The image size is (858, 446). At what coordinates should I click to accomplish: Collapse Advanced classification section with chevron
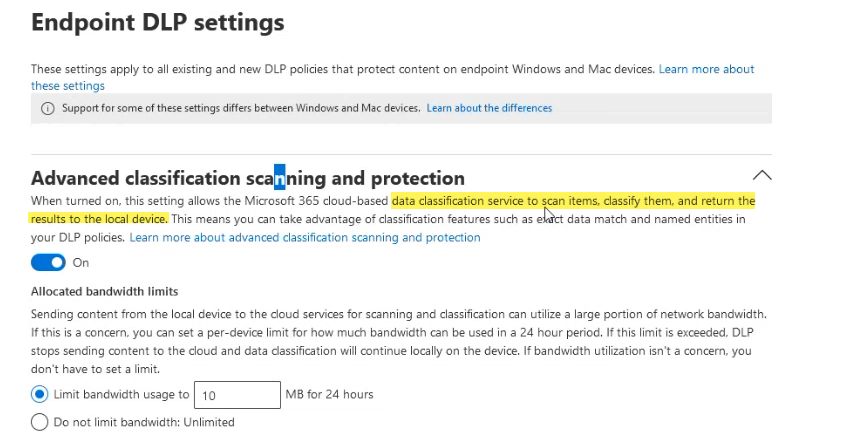point(762,175)
